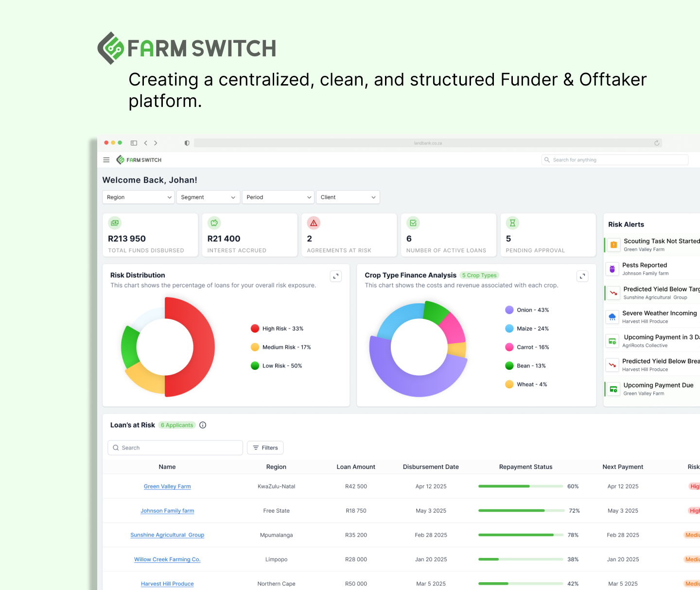Expand the Risk Distribution chart

click(x=335, y=276)
